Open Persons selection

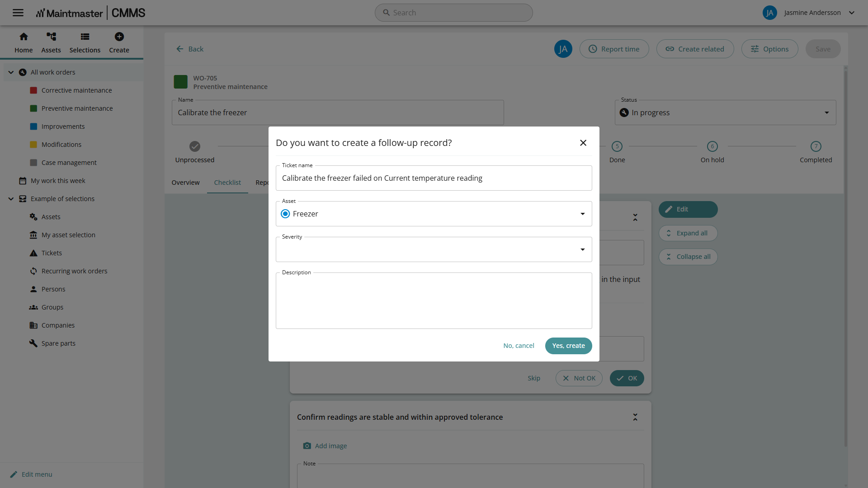point(53,289)
